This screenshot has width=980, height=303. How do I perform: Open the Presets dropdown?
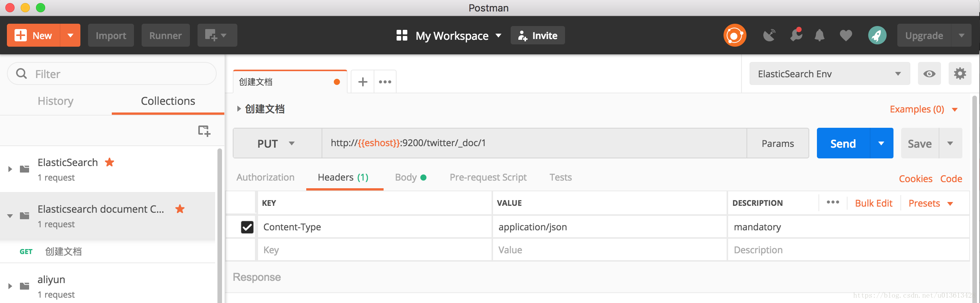coord(930,203)
